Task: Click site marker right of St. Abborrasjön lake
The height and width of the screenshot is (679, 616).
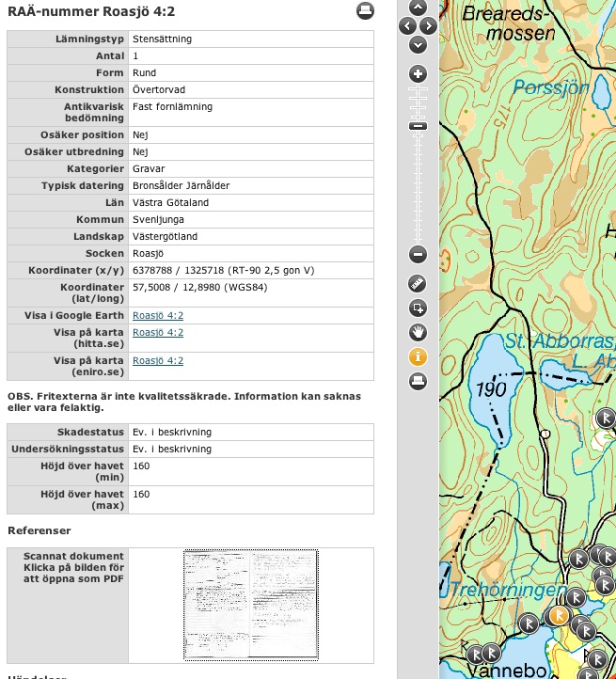Action: tap(607, 418)
